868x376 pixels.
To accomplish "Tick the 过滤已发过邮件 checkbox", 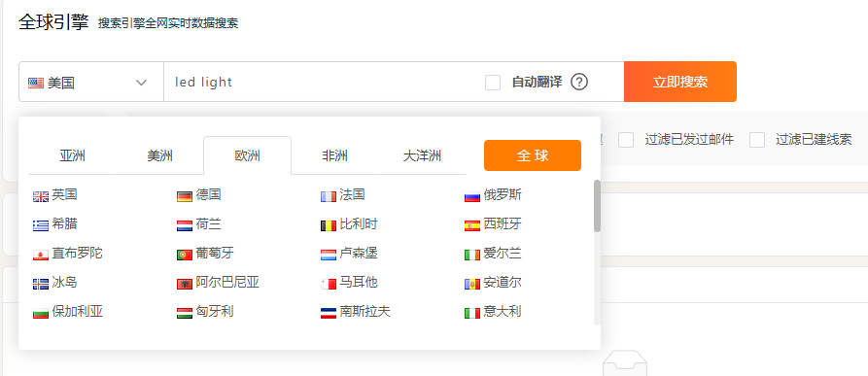I will coord(626,140).
